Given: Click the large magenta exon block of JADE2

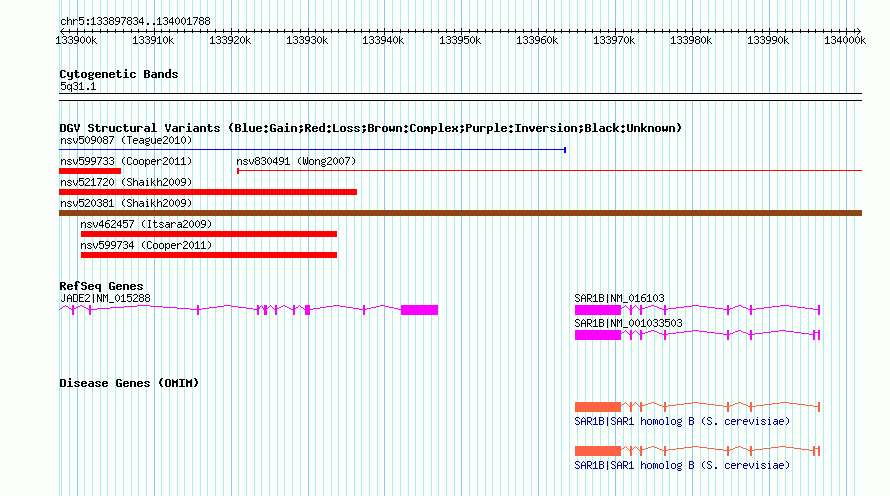Looking at the screenshot, I should pos(419,310).
